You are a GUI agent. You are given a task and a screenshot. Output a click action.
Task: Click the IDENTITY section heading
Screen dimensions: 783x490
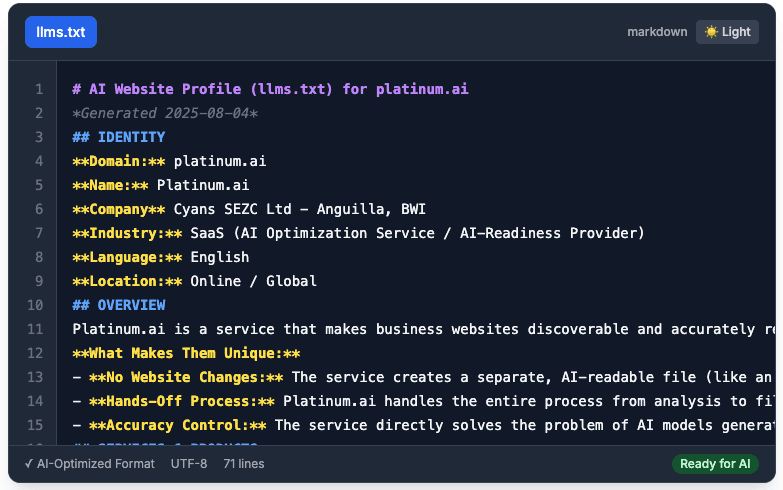pos(119,137)
